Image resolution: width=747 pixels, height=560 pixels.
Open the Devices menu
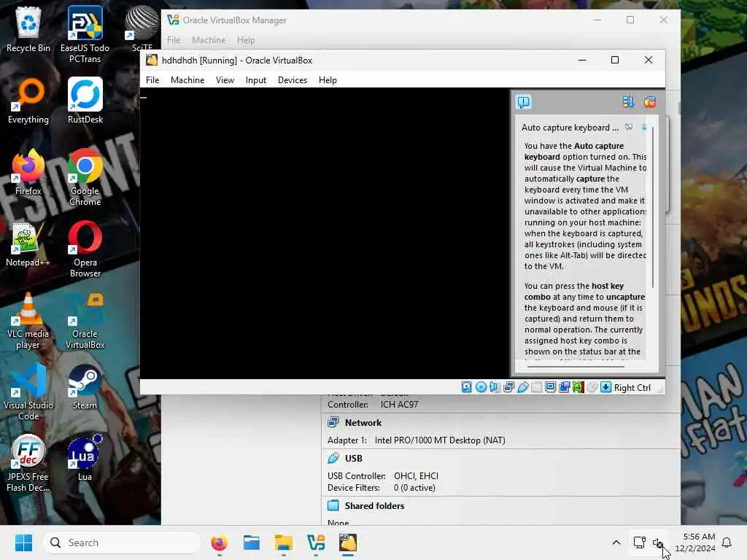click(x=293, y=80)
